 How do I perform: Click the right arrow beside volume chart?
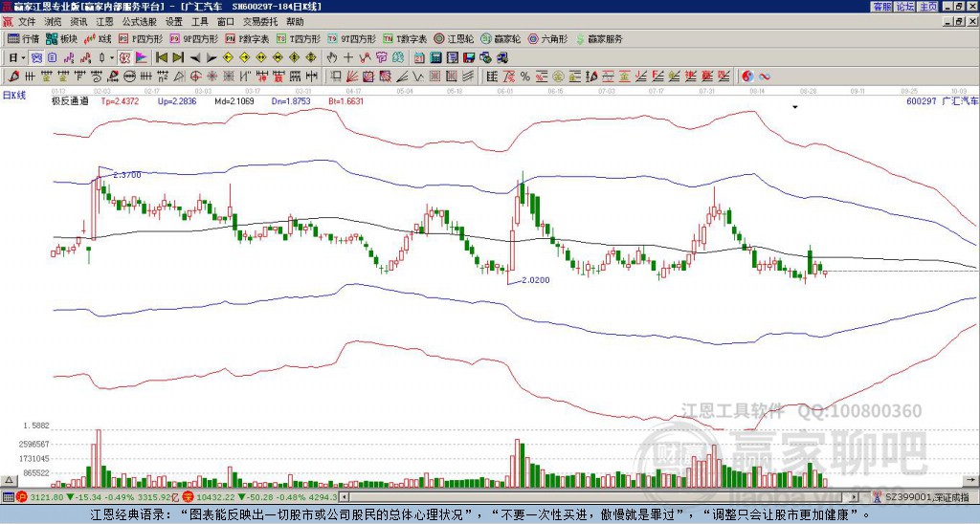[x=971, y=480]
